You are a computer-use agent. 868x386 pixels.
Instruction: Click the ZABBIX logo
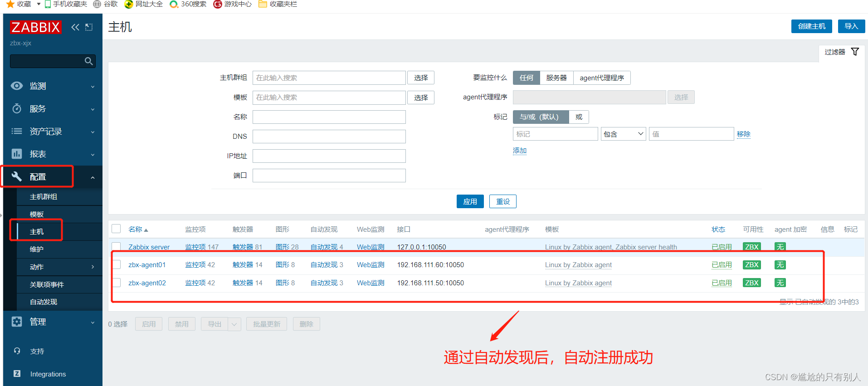pos(35,27)
